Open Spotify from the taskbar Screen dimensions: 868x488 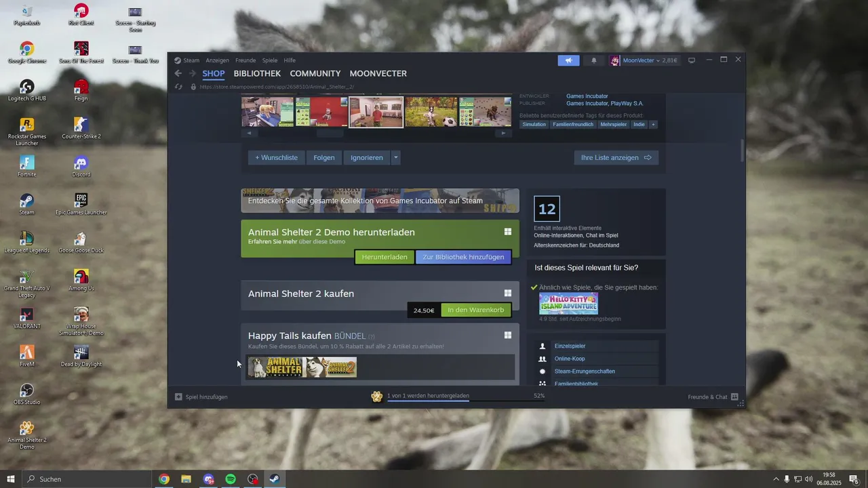[x=231, y=479]
